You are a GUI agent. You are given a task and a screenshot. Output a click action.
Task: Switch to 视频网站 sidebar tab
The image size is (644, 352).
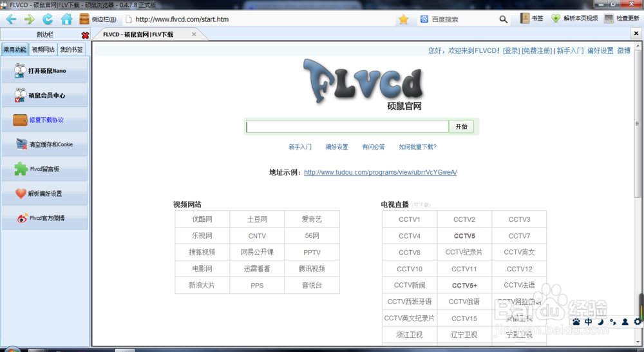tap(43, 50)
